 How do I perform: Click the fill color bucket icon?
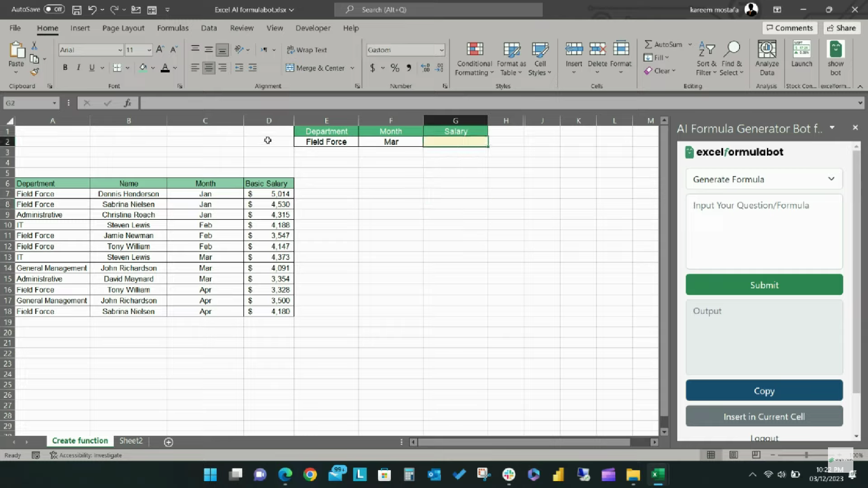coord(143,68)
